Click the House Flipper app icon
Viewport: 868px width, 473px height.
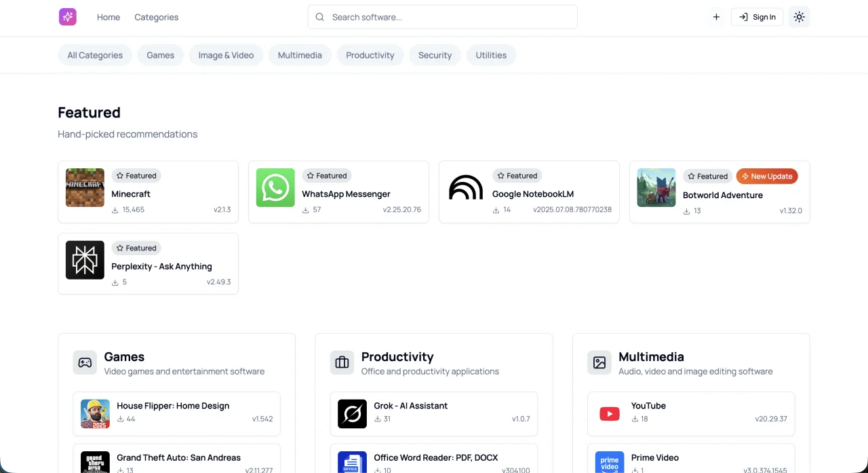(x=95, y=414)
